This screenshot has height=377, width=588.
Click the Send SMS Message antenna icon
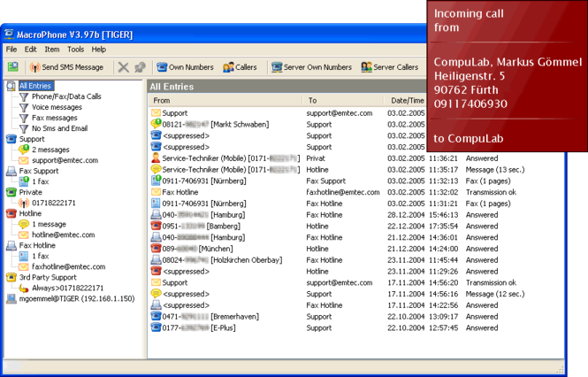34,67
